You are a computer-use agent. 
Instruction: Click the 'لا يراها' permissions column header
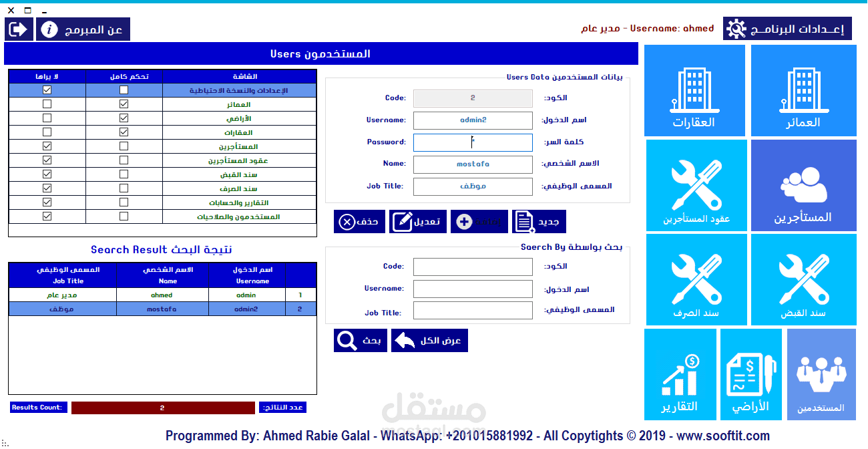point(47,76)
